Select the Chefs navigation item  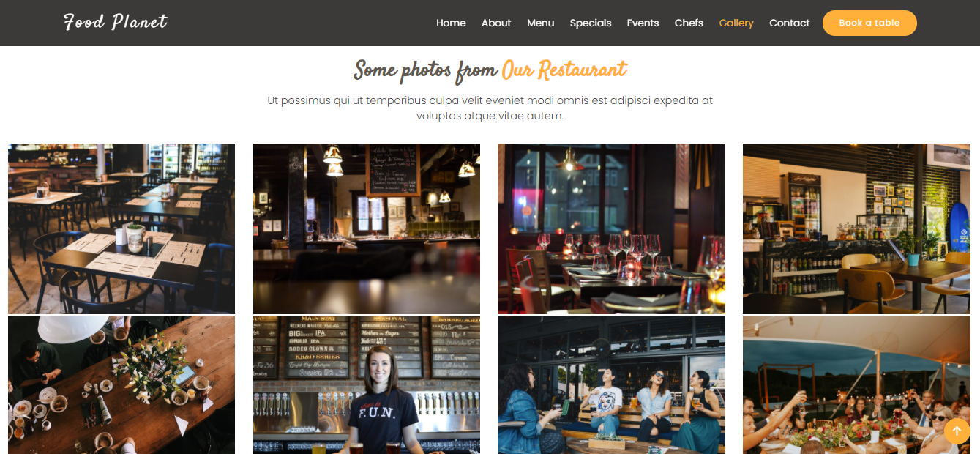coord(689,23)
